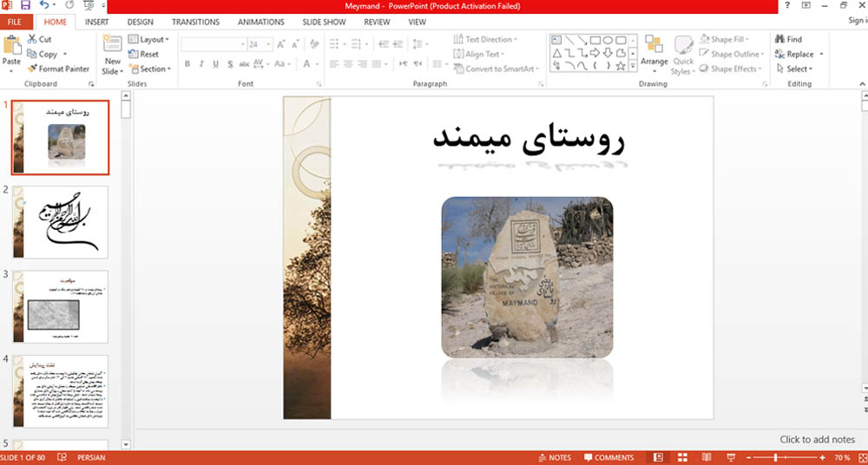The height and width of the screenshot is (465, 868).
Task: Open Quick Styles gallery
Action: click(x=683, y=56)
